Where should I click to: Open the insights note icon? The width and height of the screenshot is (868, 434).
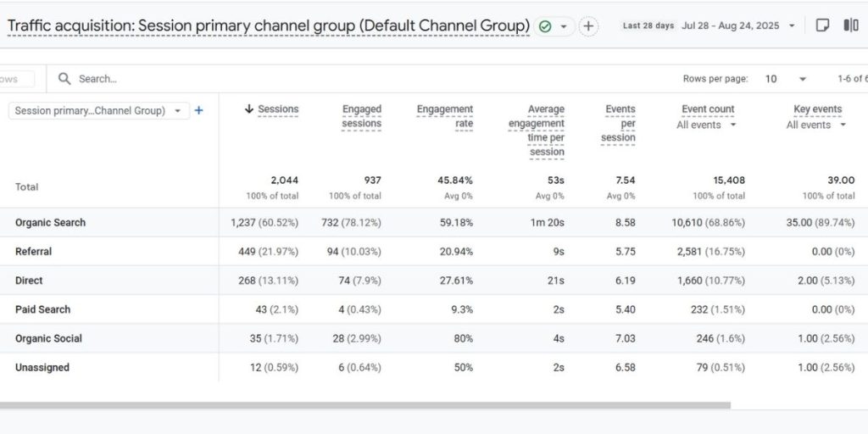point(822,25)
